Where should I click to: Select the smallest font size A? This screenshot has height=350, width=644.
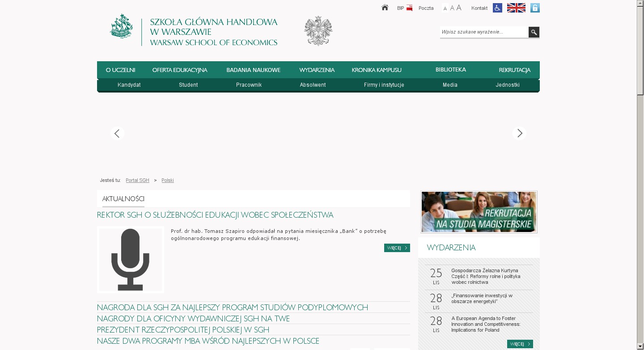445,8
